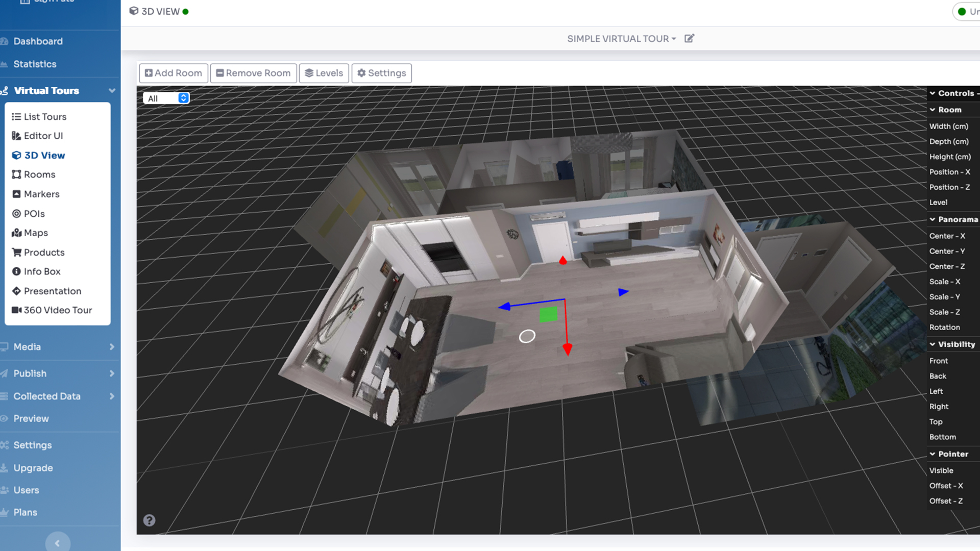Click the green status dot beside 3D VIEW

[185, 12]
